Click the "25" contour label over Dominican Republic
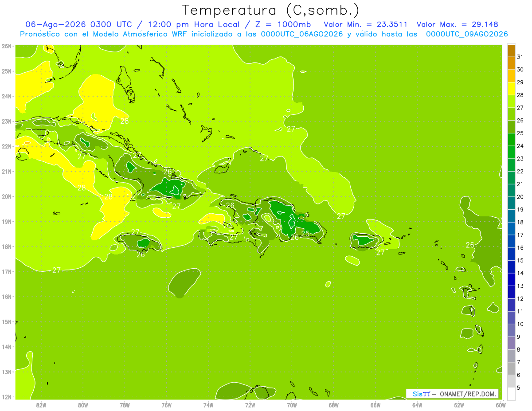Viewport: 532px width, 411px height. [305, 234]
